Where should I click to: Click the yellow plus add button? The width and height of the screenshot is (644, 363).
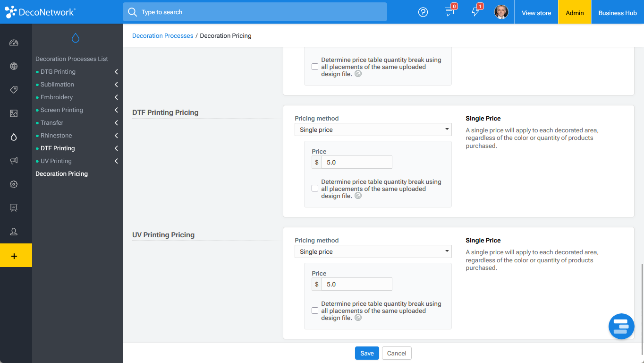click(16, 256)
